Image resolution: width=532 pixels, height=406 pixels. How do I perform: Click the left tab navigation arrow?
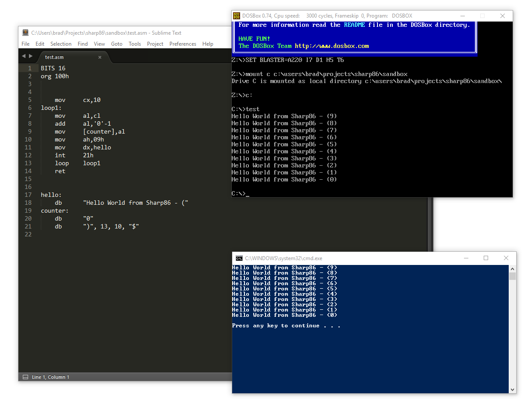click(x=24, y=56)
